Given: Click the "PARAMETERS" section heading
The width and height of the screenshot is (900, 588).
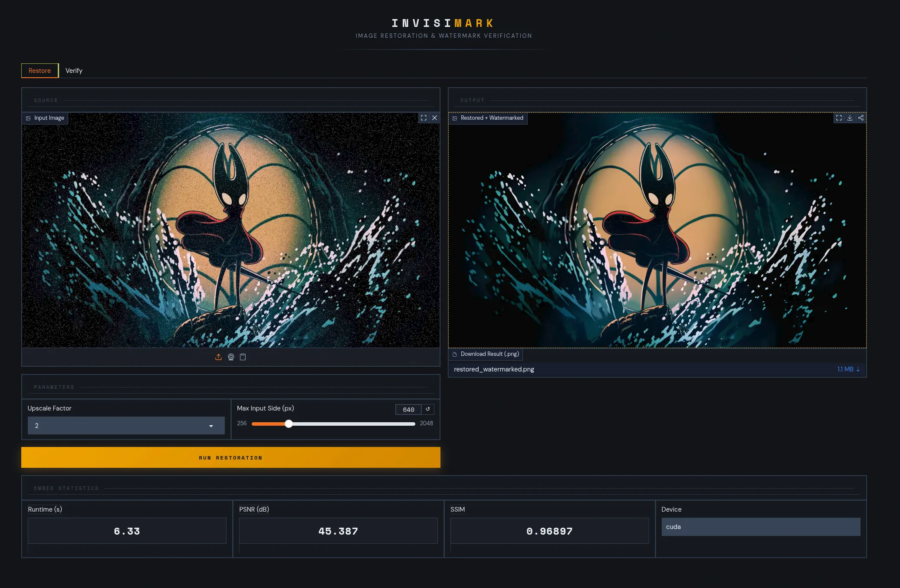Looking at the screenshot, I should point(54,387).
